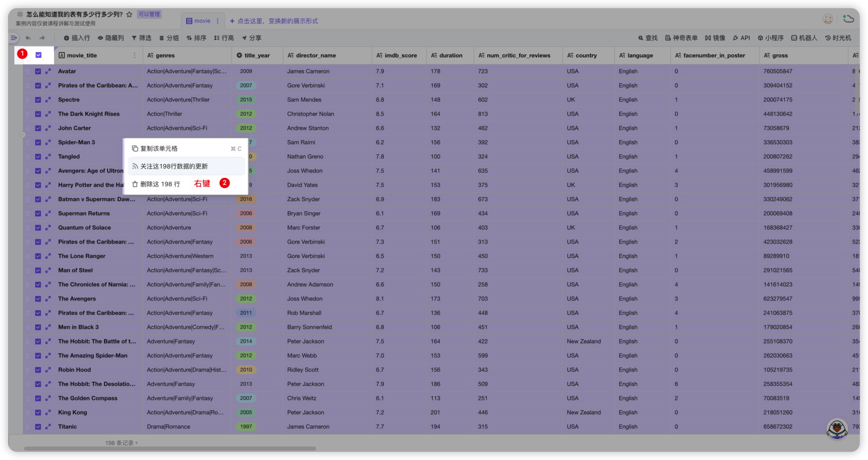Open the API panel

pos(741,38)
